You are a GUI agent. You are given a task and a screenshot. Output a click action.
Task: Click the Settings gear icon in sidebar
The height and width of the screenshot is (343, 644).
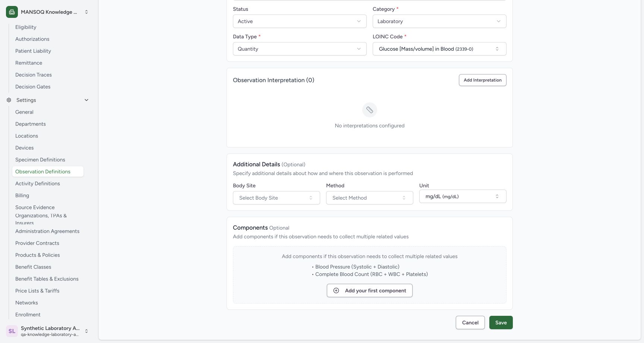tap(9, 100)
